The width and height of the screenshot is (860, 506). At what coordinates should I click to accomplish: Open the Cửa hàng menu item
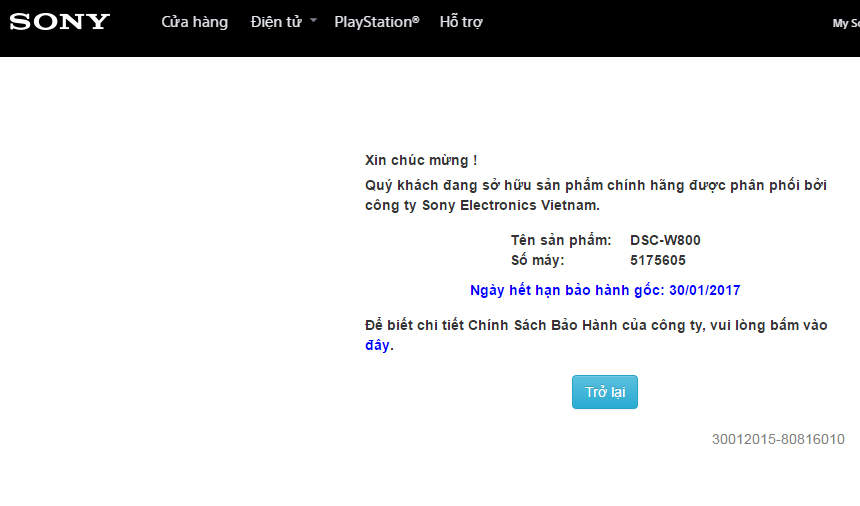(x=194, y=22)
